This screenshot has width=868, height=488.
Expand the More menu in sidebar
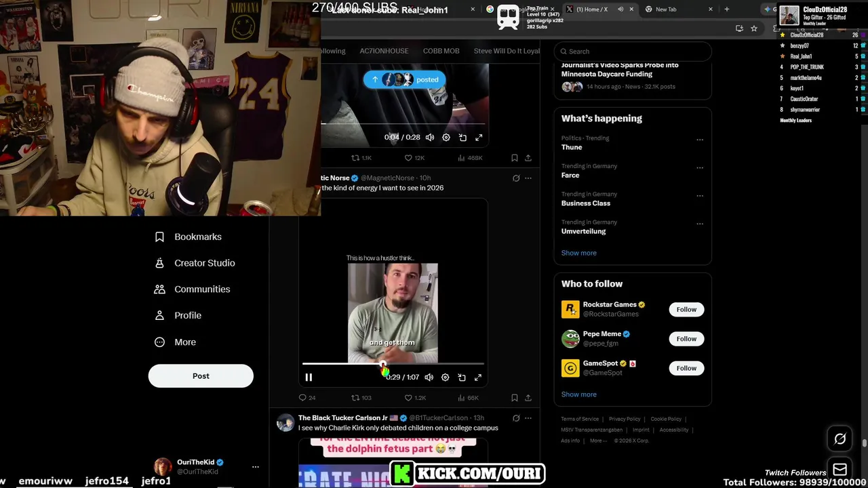click(x=176, y=342)
